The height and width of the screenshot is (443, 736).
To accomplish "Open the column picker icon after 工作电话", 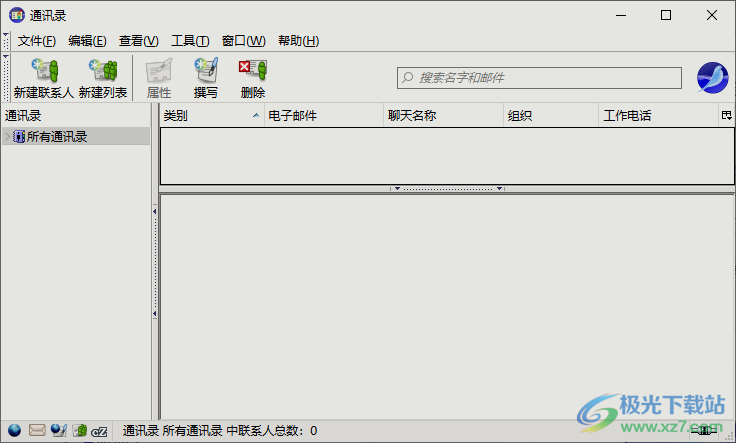I will [x=727, y=115].
